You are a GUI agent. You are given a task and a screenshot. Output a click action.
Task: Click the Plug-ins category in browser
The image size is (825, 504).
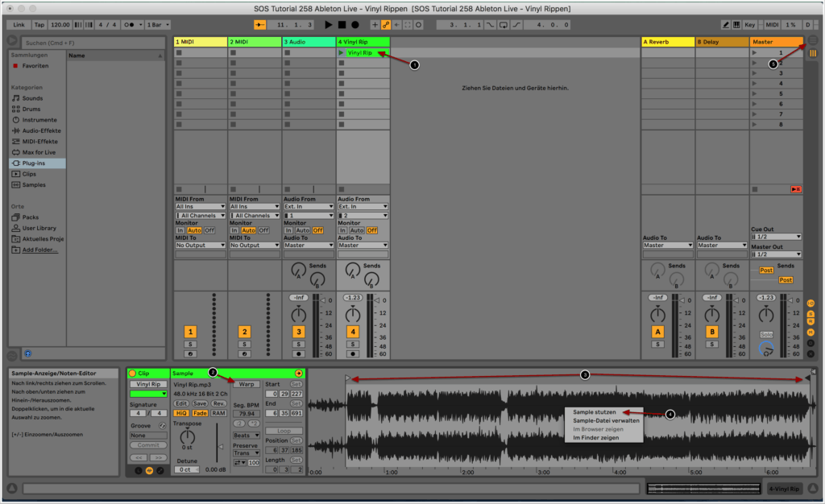click(x=33, y=163)
